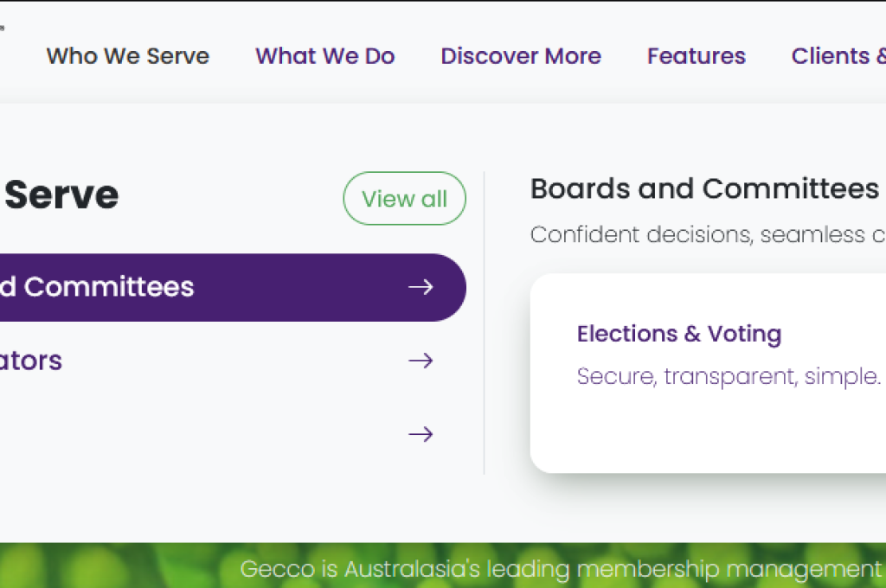Open the What We Do menu

coord(324,56)
